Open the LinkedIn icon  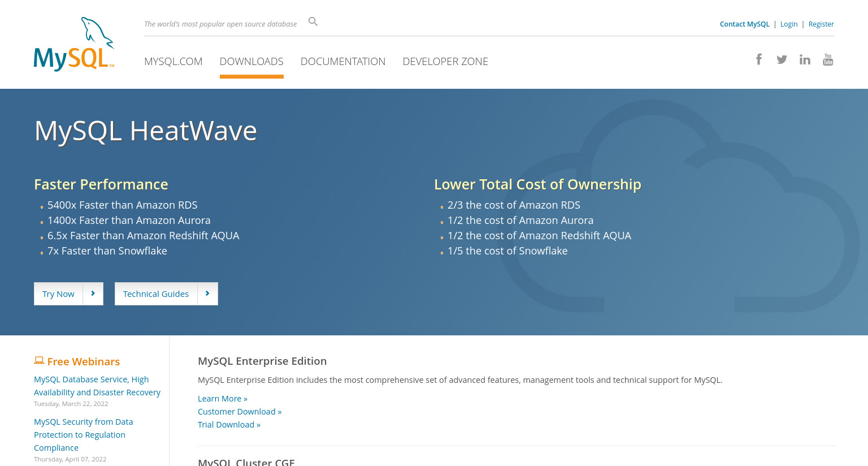pos(805,59)
